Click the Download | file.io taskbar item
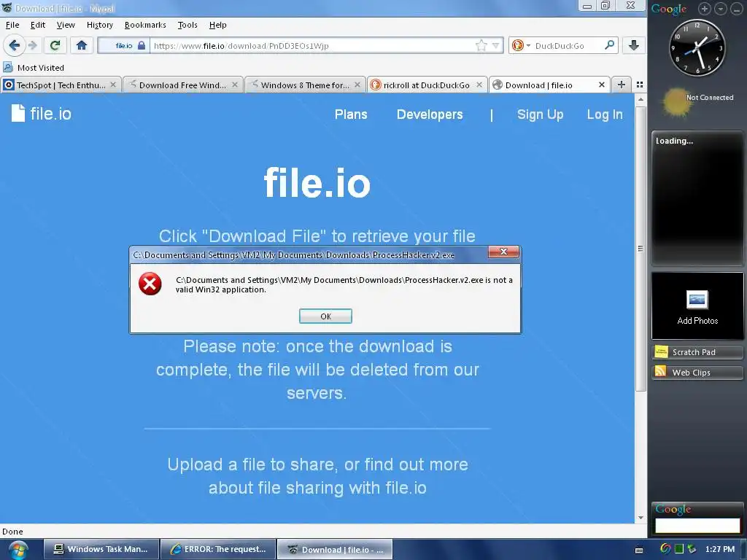Viewport: 747px width, 560px height. 335,549
